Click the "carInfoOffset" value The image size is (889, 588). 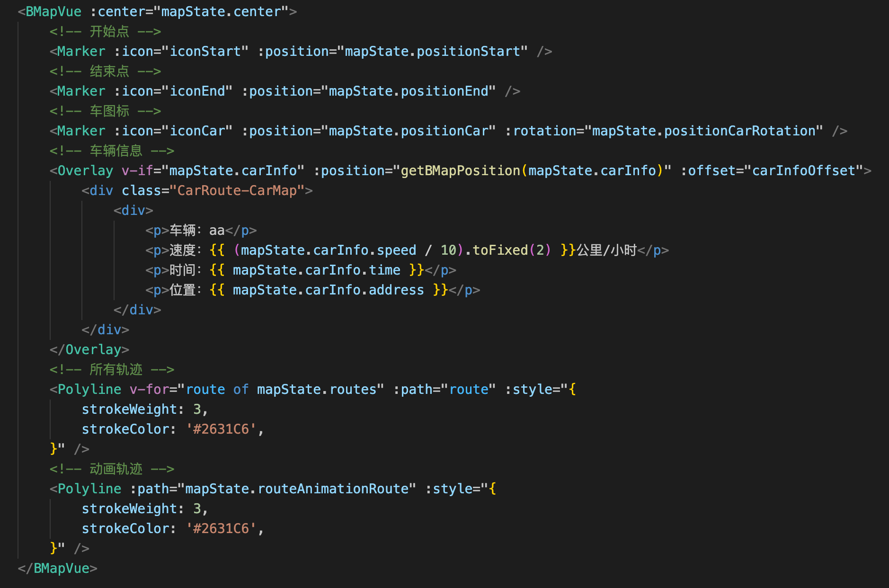[804, 170]
